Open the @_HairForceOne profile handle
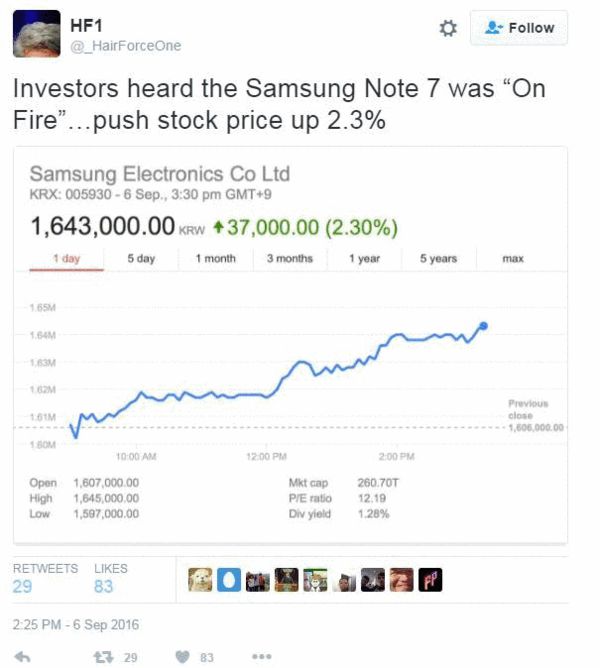 coord(125,46)
